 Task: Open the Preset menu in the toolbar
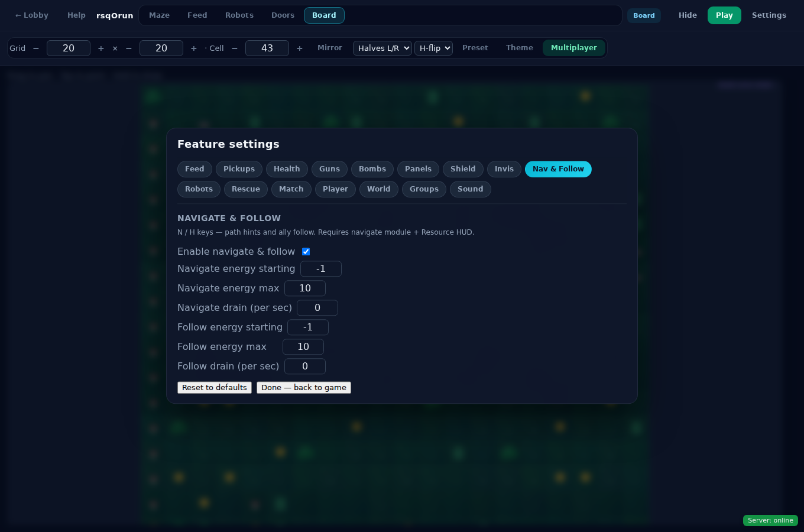tap(475, 48)
